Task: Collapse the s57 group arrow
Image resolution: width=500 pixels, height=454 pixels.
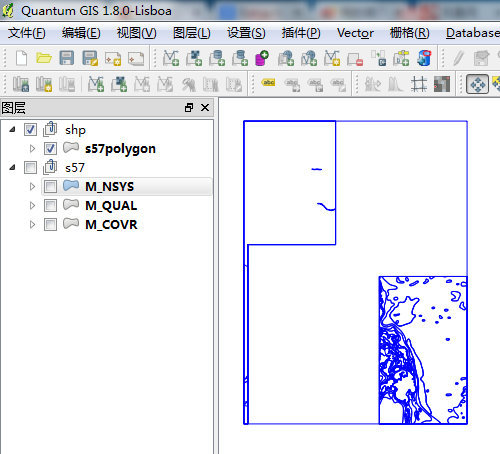Action: coord(12,167)
